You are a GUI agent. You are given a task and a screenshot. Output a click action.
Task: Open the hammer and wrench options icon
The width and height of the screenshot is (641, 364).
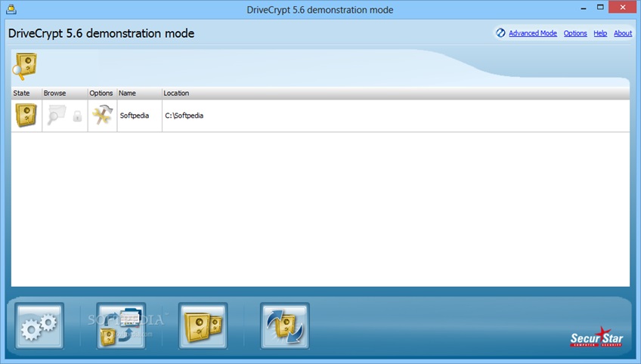[102, 115]
